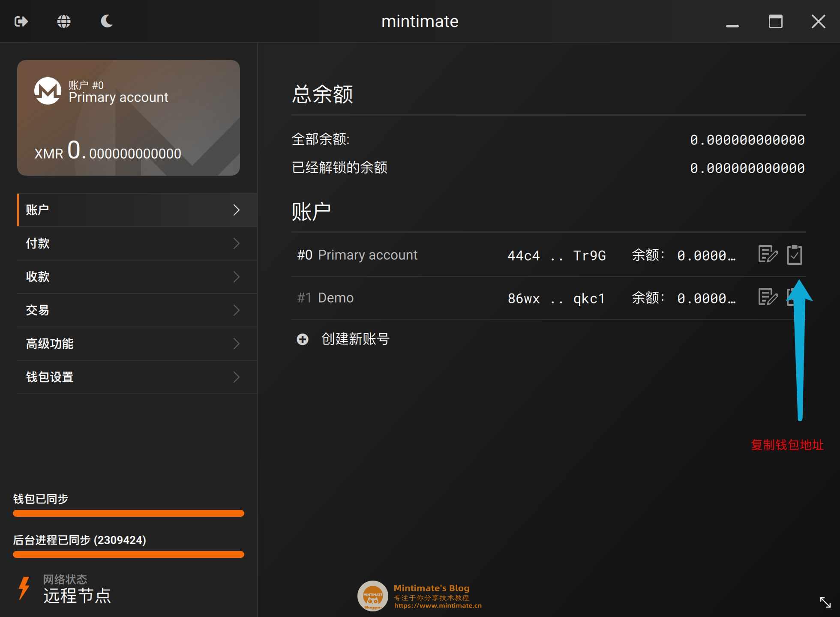
Task: Expand chevron next to 钱包设置
Action: tap(236, 377)
